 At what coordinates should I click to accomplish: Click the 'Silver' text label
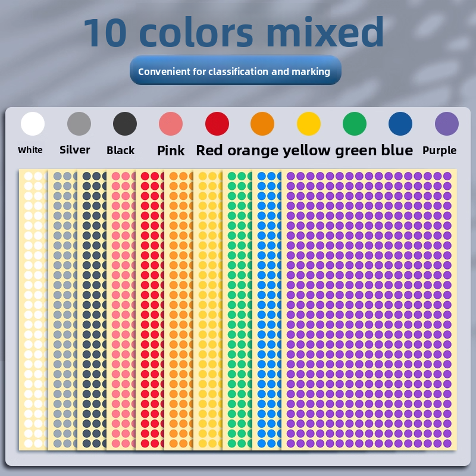click(75, 150)
